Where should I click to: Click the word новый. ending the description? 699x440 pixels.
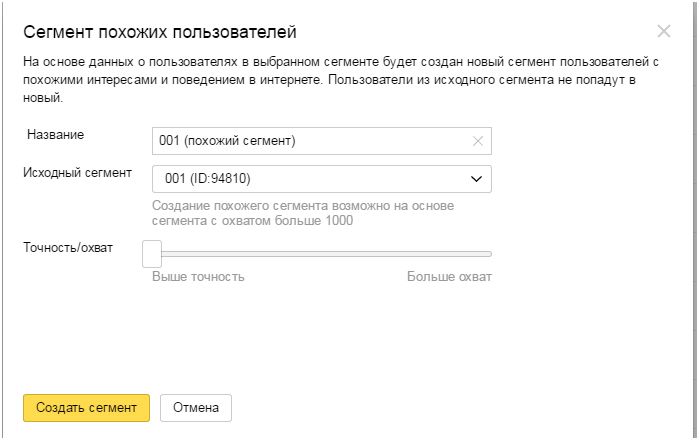click(43, 98)
